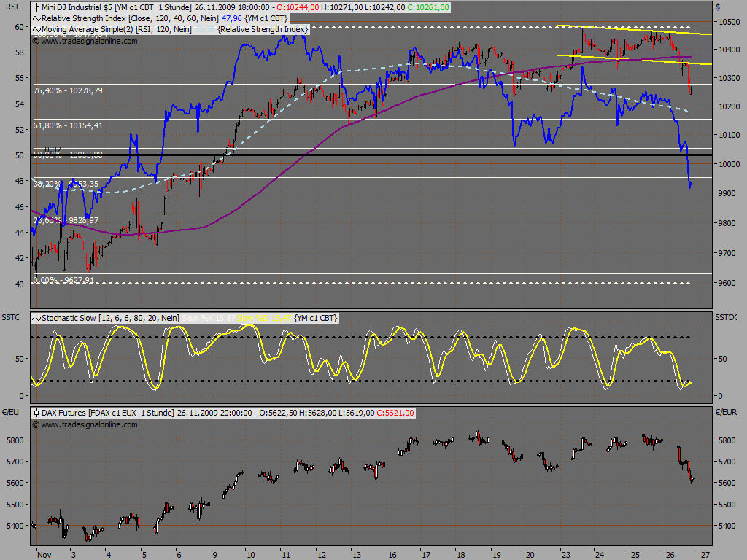Screen dimensions: 747x560
Task: Click the Nov marker on the time axis
Action: point(44,555)
